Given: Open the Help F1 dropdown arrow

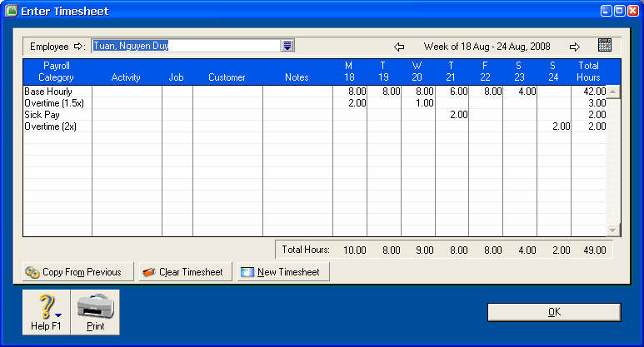Looking at the screenshot, I should (x=58, y=315).
